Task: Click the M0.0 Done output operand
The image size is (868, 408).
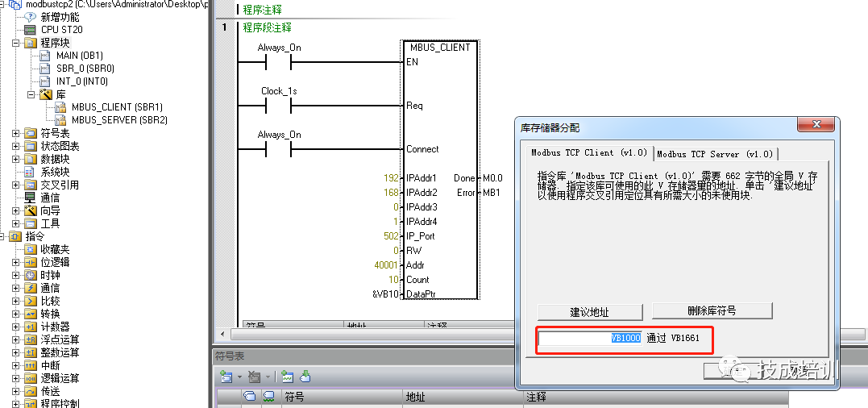Action: (492, 178)
